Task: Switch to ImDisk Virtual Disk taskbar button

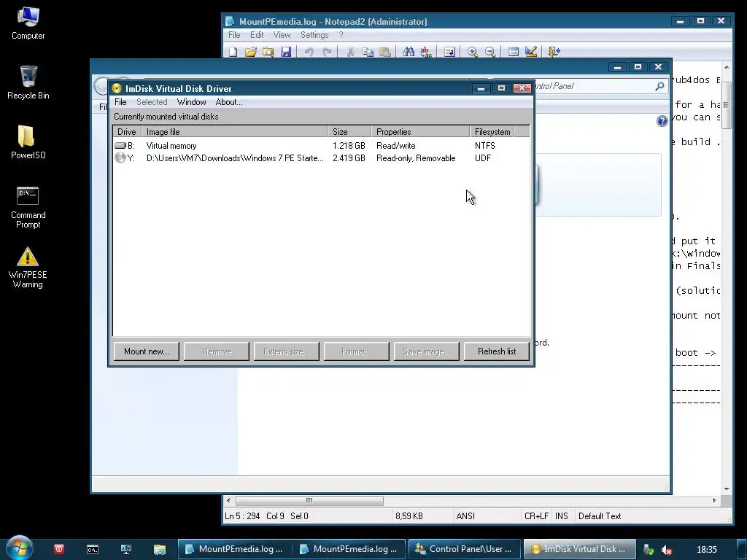Action: [x=579, y=549]
